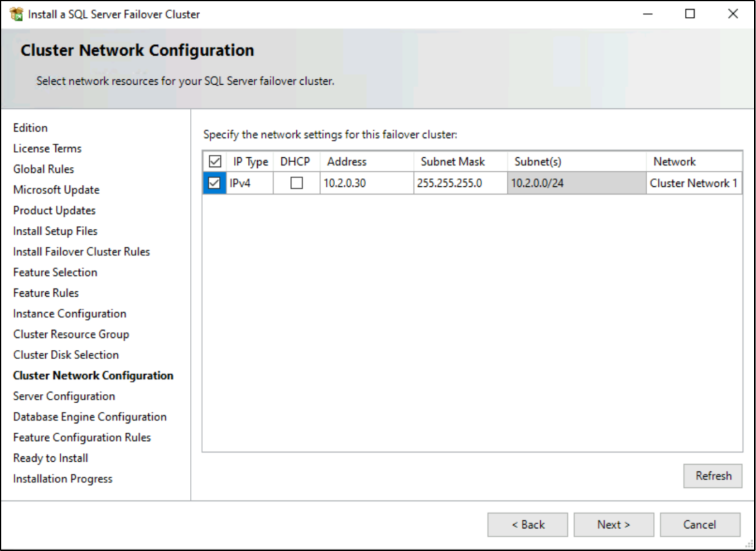Screen dimensions: 756x551
Task: Enable the DHCP checkbox for the IPv4 row
Action: click(297, 183)
